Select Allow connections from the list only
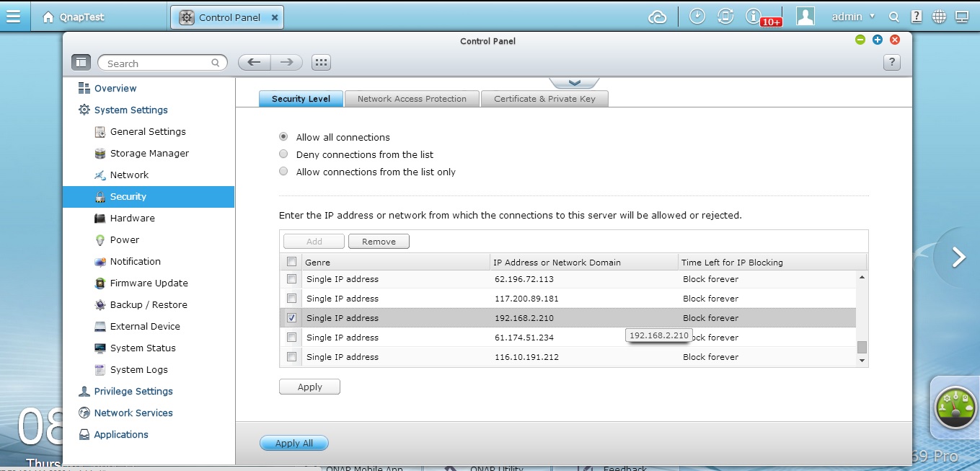Screen dimensions: 980x471 coord(283,171)
